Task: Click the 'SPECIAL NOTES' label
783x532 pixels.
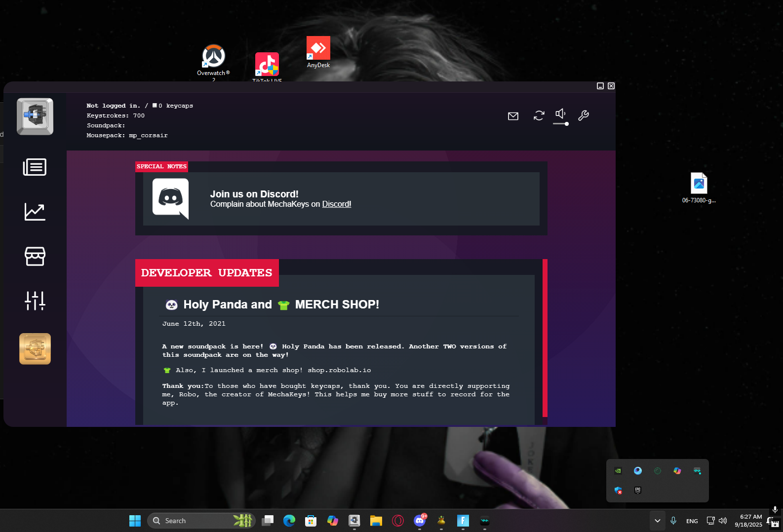Action: point(161,166)
